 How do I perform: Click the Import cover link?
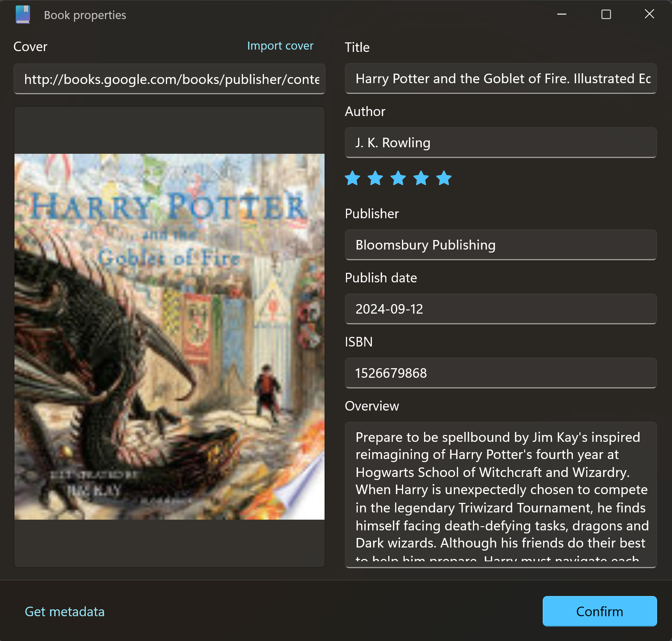point(280,46)
